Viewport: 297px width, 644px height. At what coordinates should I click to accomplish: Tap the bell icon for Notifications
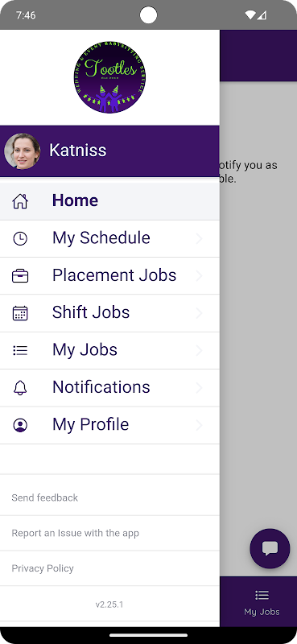tap(20, 388)
